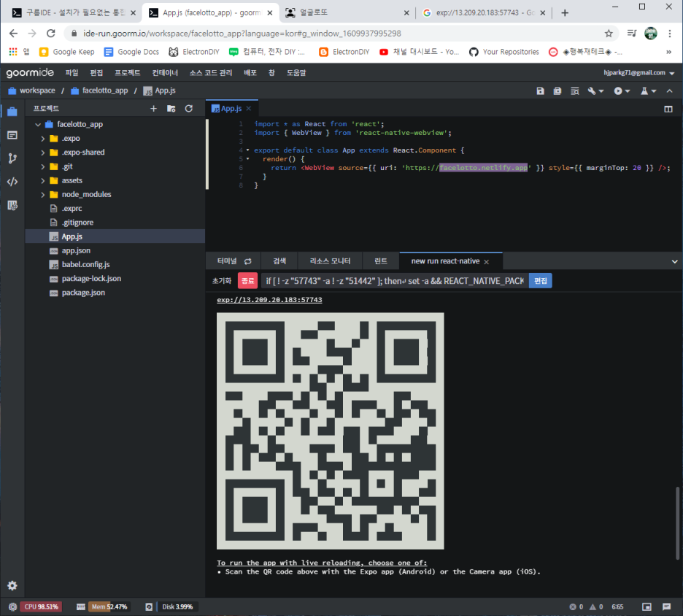
Task: Refresh the project tree
Action: click(x=188, y=109)
